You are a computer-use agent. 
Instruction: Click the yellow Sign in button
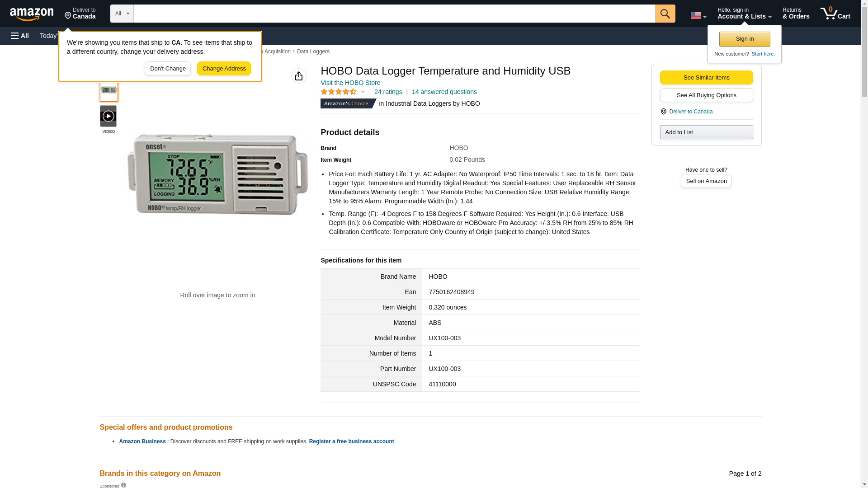click(x=745, y=39)
